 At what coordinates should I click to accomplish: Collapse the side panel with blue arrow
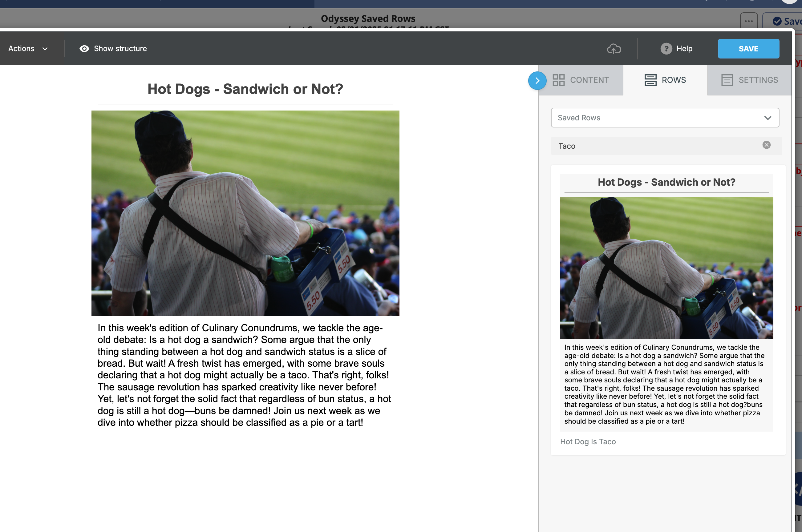pos(537,81)
